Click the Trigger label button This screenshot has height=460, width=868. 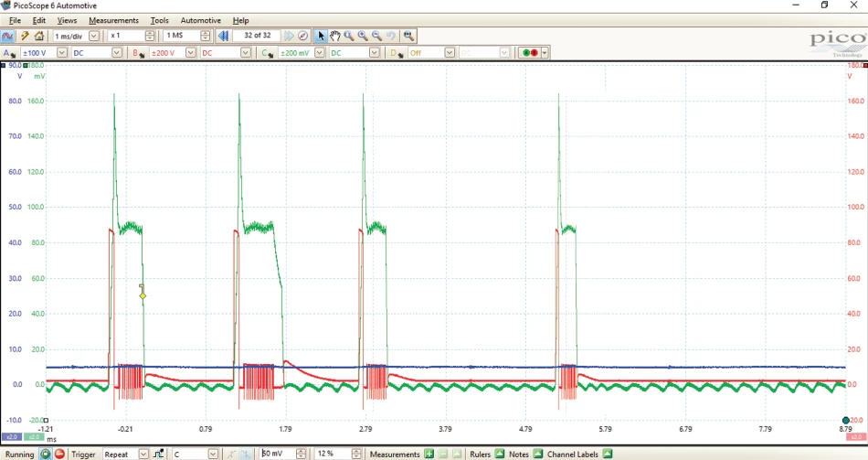83,455
